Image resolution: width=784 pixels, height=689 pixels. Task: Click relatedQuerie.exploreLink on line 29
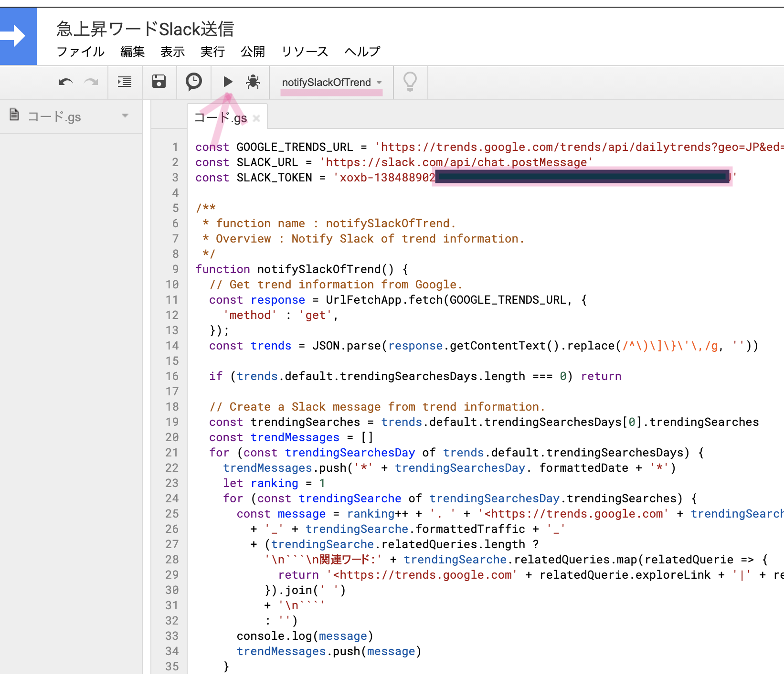tap(625, 575)
